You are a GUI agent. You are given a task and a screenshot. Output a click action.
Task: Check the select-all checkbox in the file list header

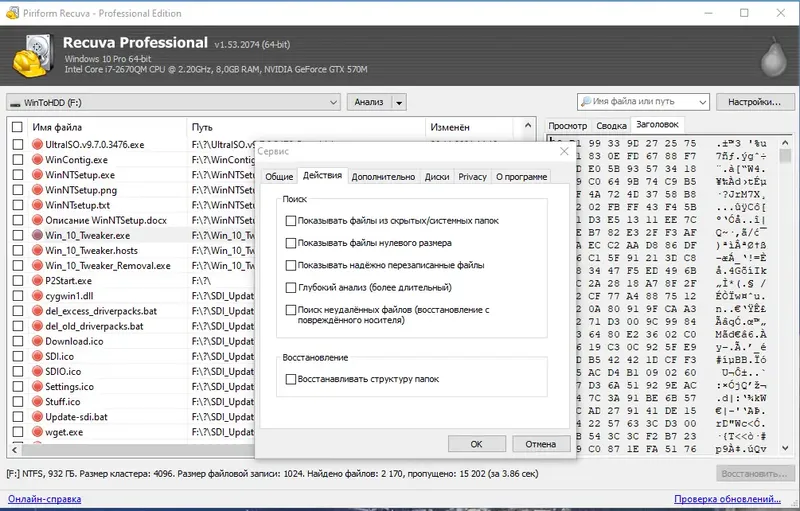tap(17, 127)
